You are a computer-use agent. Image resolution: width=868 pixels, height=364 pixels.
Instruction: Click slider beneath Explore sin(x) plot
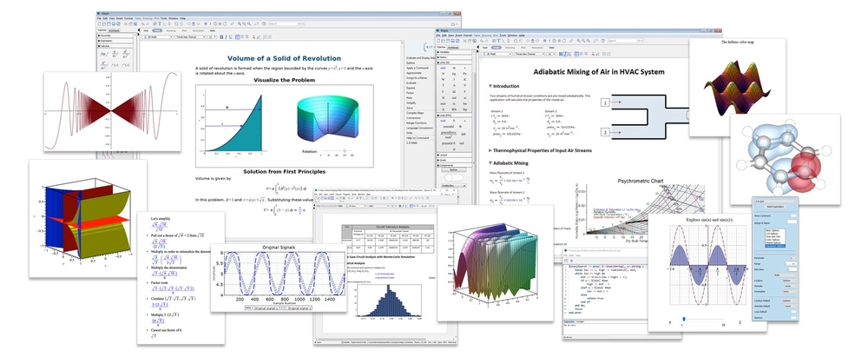pyautogui.click(x=704, y=319)
